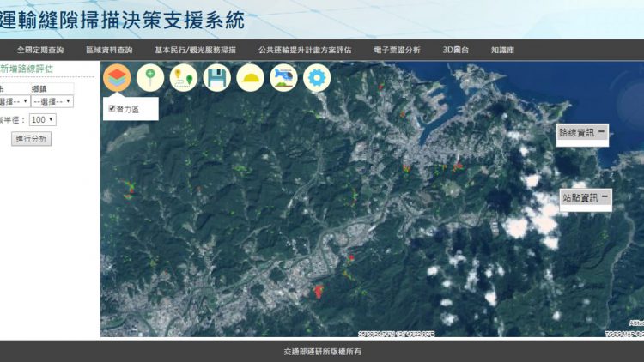Open the 區域資料查詢 menu
The height and width of the screenshot is (362, 644).
click(109, 50)
